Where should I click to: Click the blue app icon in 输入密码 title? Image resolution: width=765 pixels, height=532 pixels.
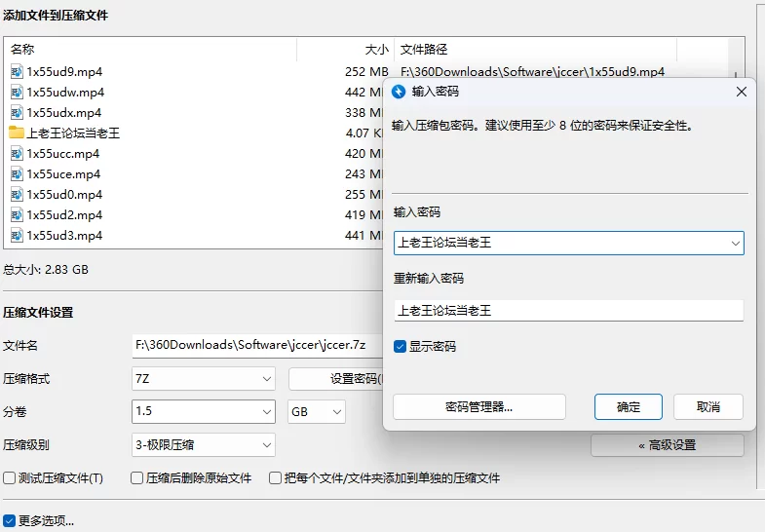(399, 92)
